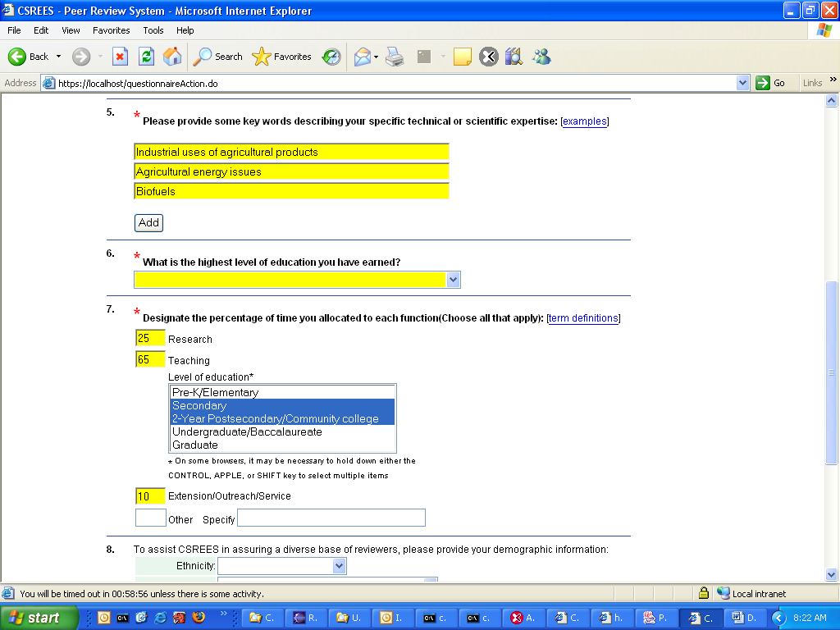Click the Extension/Outreach/Service percentage field
This screenshot has width=840, height=630.
pyautogui.click(x=150, y=496)
